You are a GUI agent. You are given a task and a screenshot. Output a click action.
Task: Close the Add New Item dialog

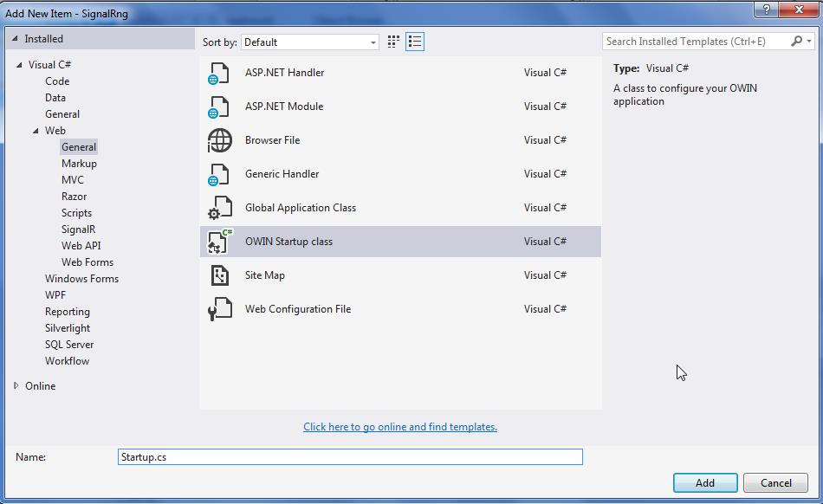coord(800,10)
